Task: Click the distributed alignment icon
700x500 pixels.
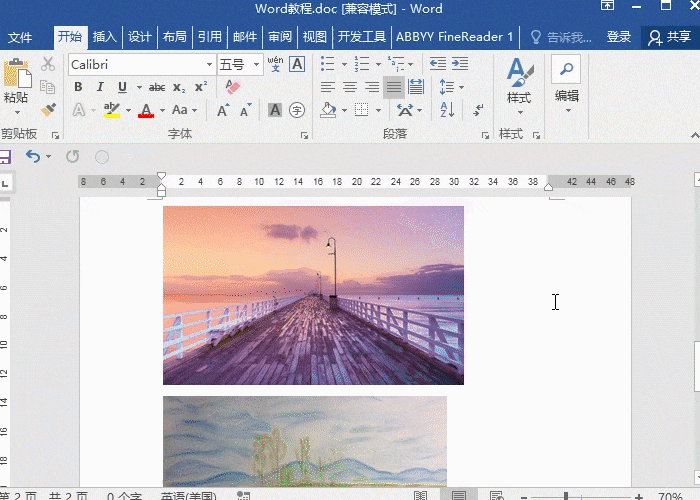Action: [416, 87]
